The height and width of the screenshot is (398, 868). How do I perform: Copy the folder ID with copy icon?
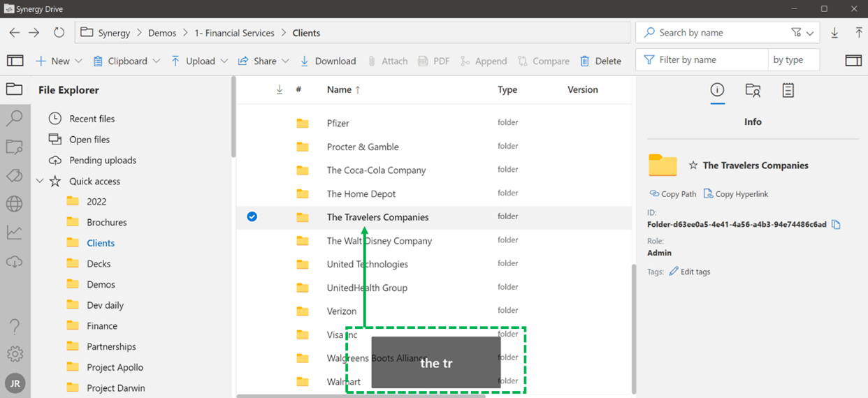[x=836, y=225]
